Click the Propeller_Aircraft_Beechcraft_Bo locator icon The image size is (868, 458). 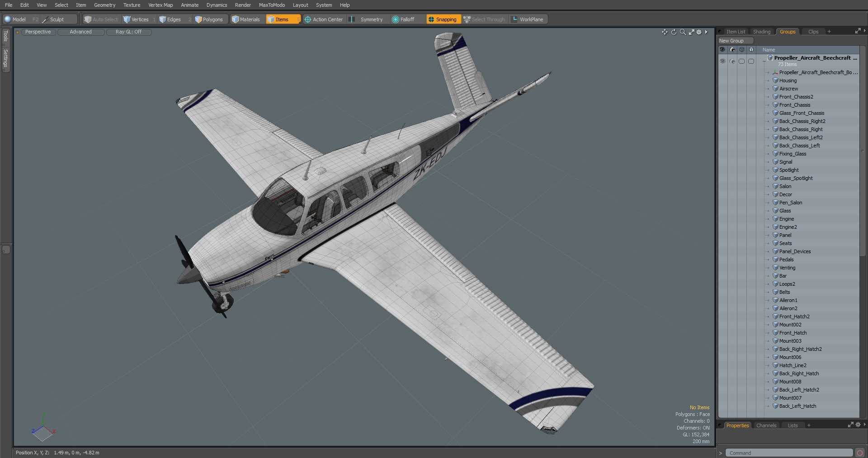coord(775,72)
